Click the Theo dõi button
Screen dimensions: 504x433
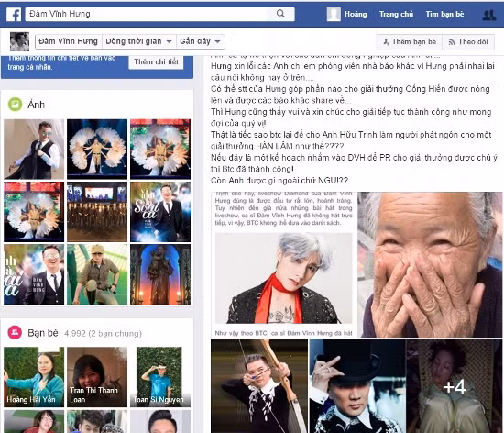click(468, 42)
